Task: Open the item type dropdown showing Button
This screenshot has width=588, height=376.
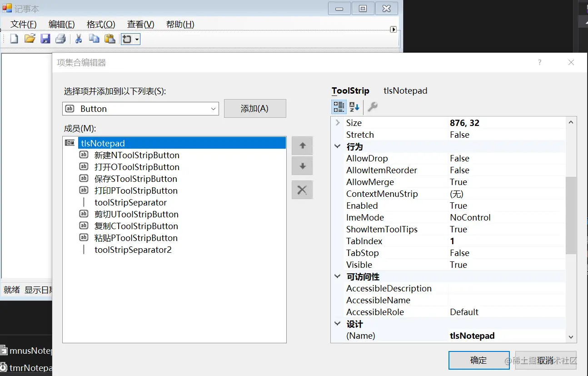Action: [213, 109]
